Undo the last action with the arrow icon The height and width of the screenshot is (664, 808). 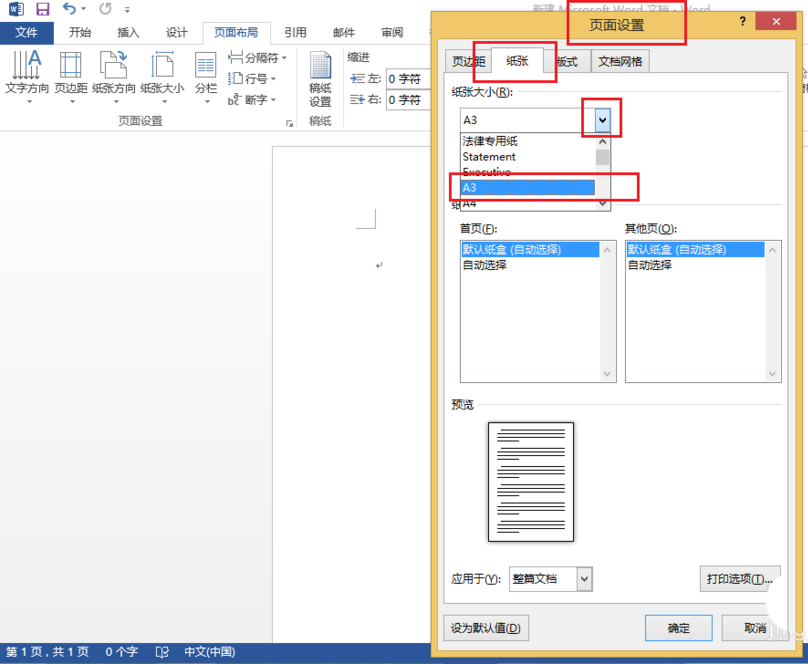point(69,9)
